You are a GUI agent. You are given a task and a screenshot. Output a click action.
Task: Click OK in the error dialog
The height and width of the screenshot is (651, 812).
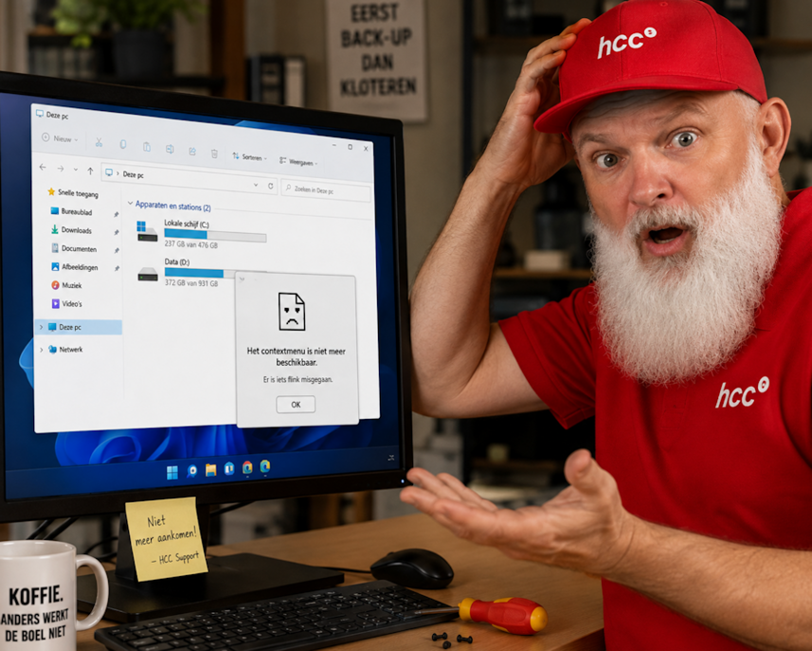[296, 405]
